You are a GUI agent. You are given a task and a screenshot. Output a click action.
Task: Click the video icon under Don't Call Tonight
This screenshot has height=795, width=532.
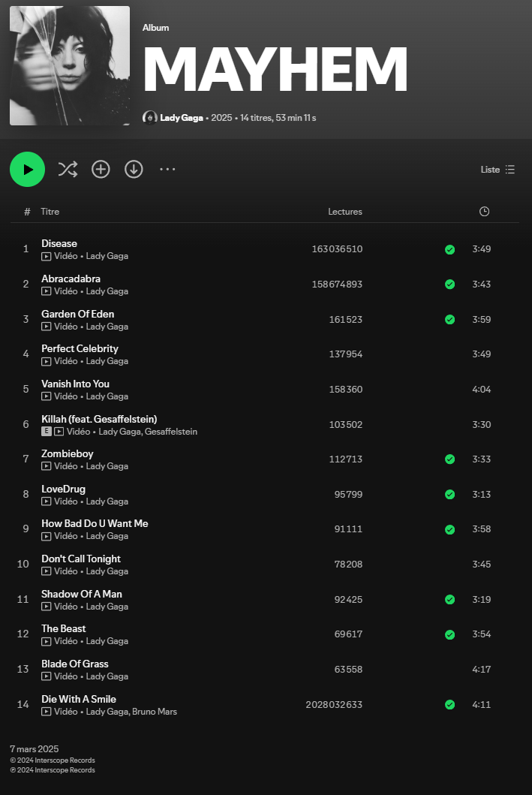tap(46, 571)
